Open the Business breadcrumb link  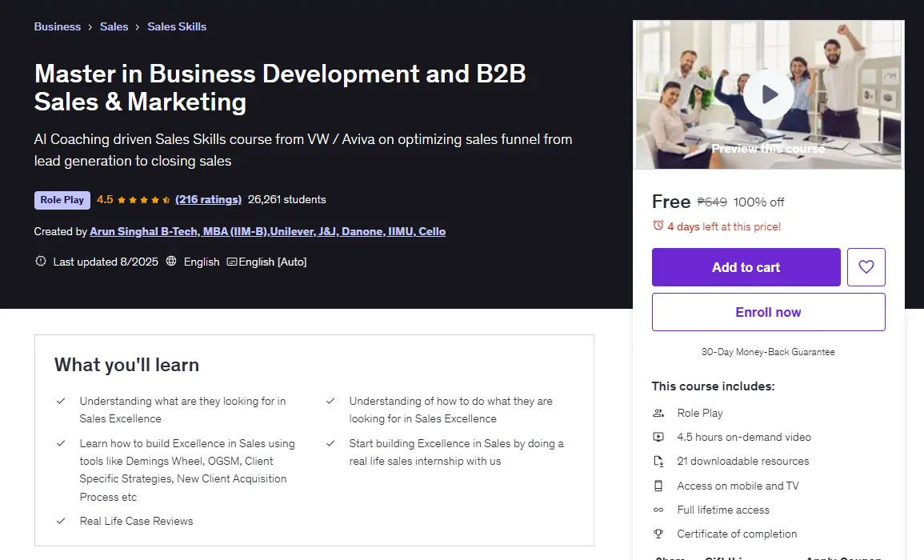57,26
